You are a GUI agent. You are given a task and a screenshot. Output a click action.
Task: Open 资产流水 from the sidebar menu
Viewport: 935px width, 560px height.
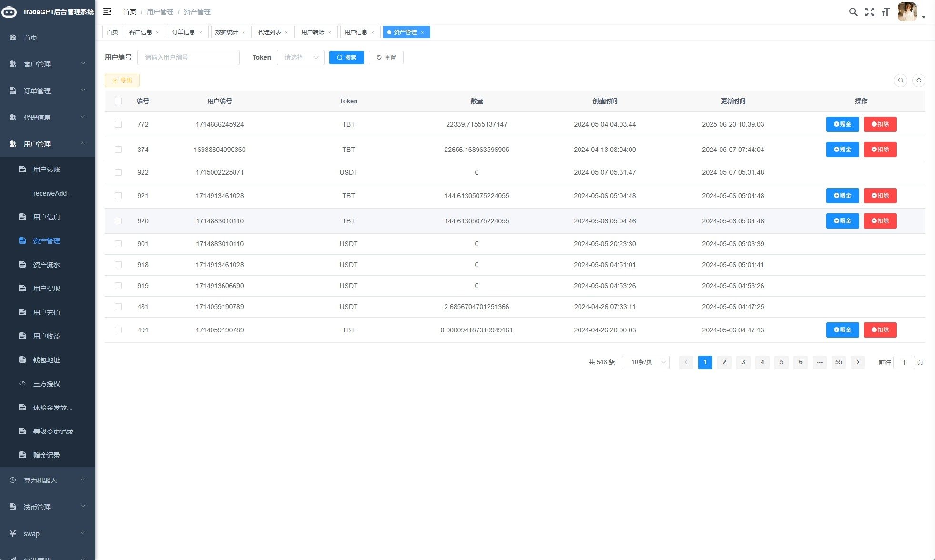pyautogui.click(x=46, y=265)
